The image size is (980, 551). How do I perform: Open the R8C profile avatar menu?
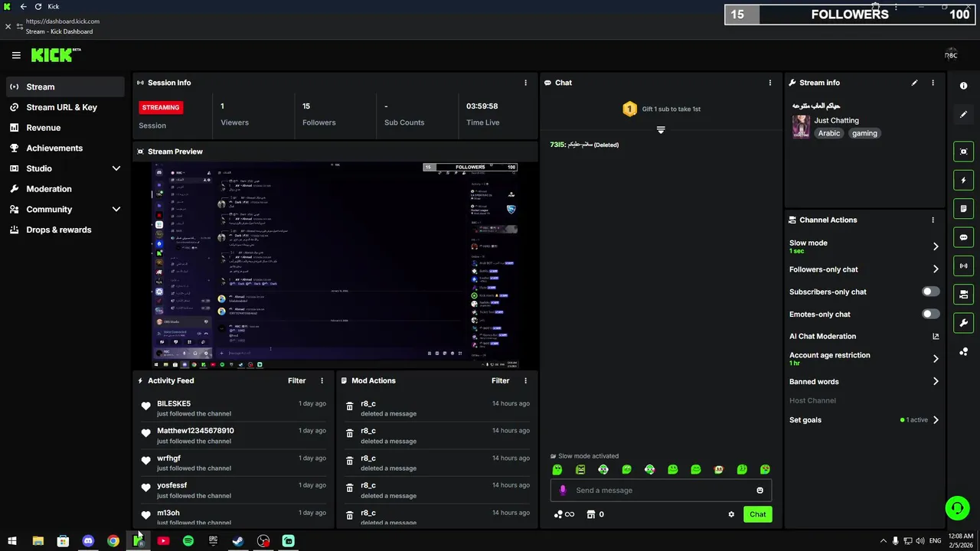pyautogui.click(x=950, y=55)
